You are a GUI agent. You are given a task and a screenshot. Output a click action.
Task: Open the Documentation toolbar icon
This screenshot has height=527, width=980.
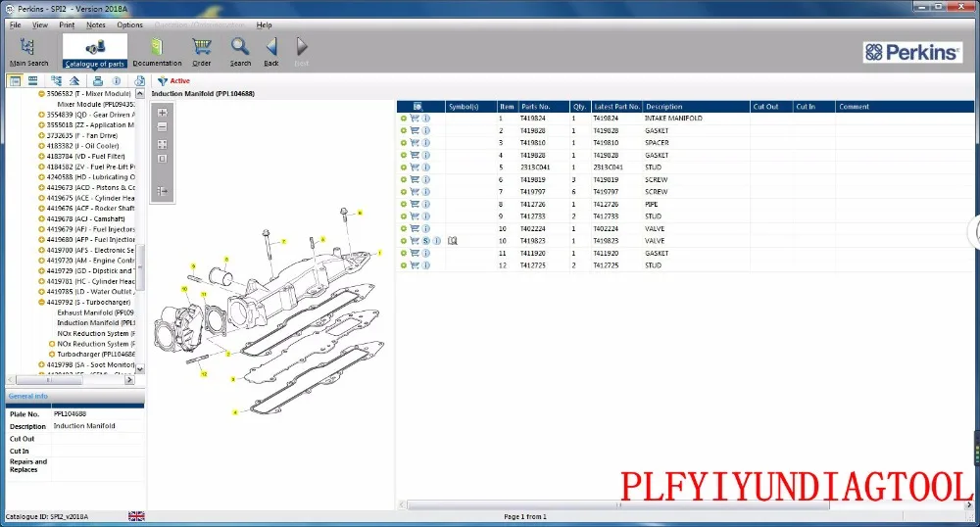(157, 51)
